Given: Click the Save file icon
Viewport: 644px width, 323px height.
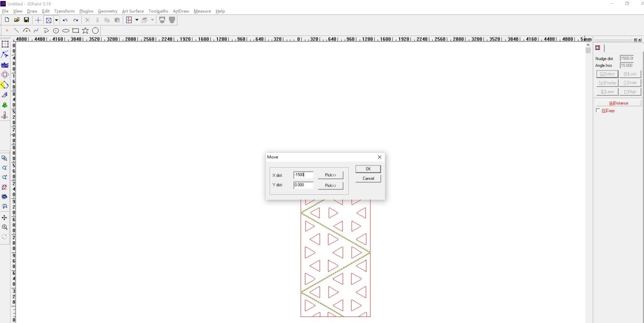Looking at the screenshot, I should click(x=26, y=20).
